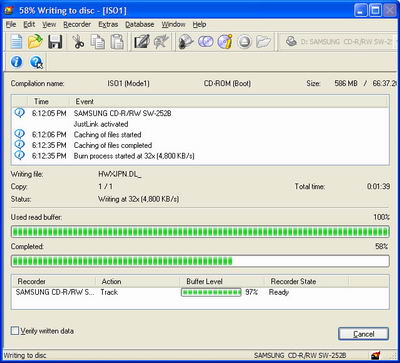Click the JustLink activated event text
This screenshot has width=400, height=363.
101,124
